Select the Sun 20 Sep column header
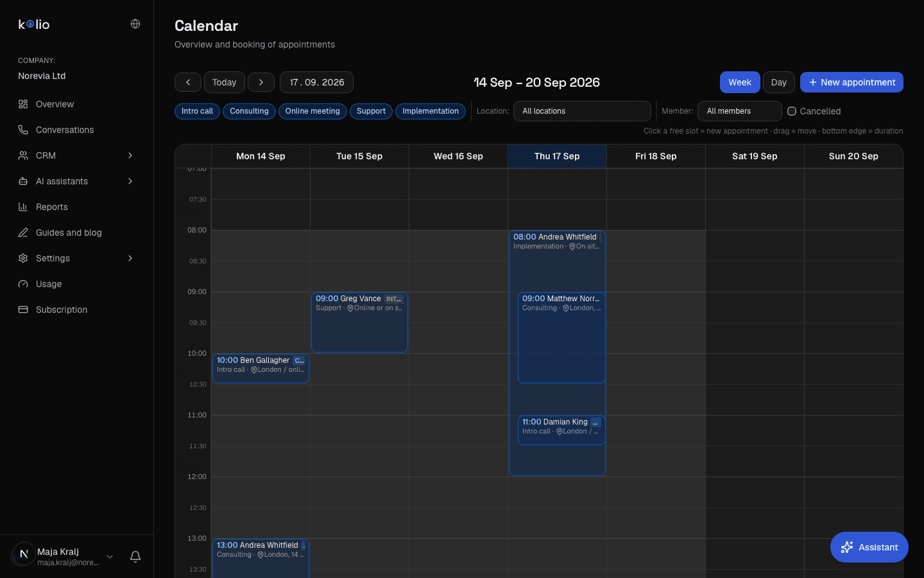Viewport: 924px width, 578px height. [x=853, y=156]
